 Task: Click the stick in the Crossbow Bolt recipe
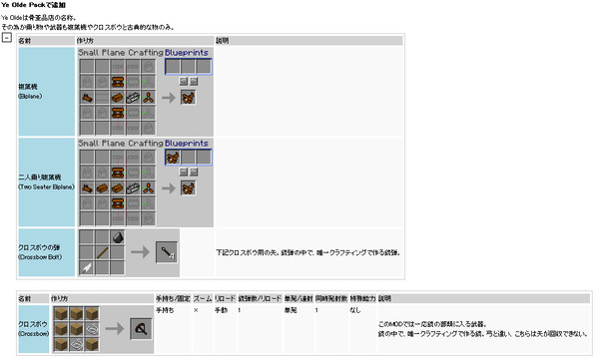[x=103, y=252]
